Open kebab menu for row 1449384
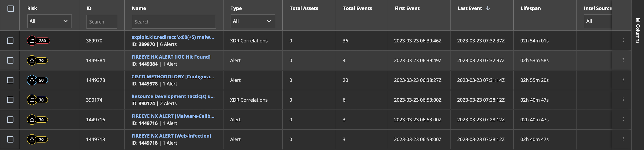 (623, 60)
